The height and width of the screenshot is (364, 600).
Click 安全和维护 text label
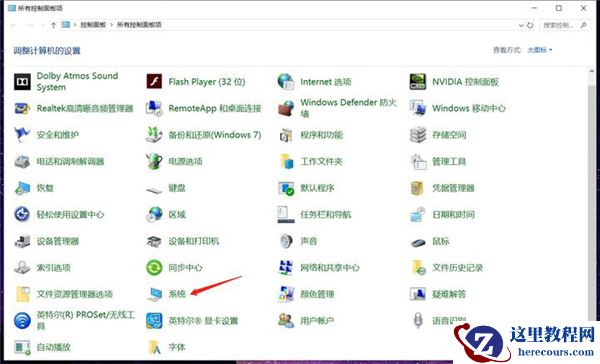tap(58, 135)
